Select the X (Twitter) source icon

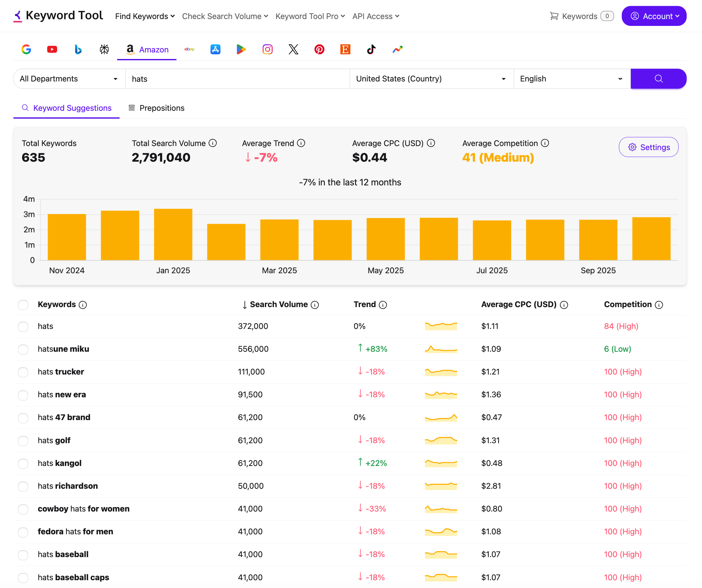(x=294, y=49)
